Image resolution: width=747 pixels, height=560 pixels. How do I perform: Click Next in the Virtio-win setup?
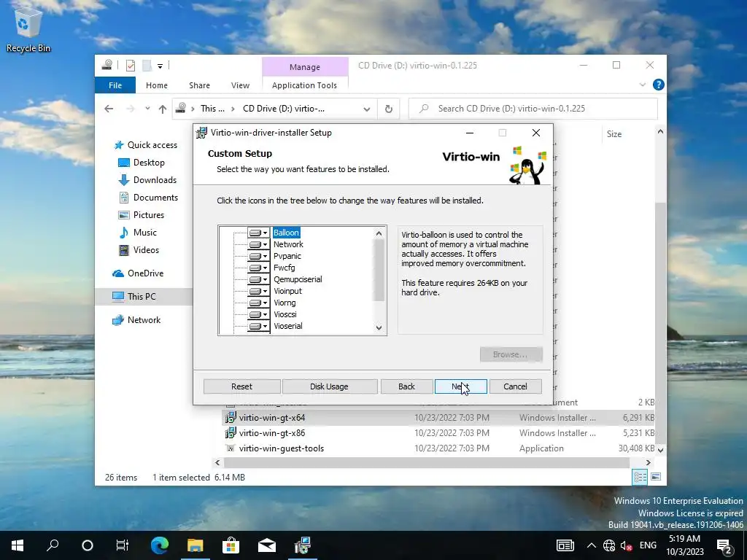pyautogui.click(x=461, y=386)
